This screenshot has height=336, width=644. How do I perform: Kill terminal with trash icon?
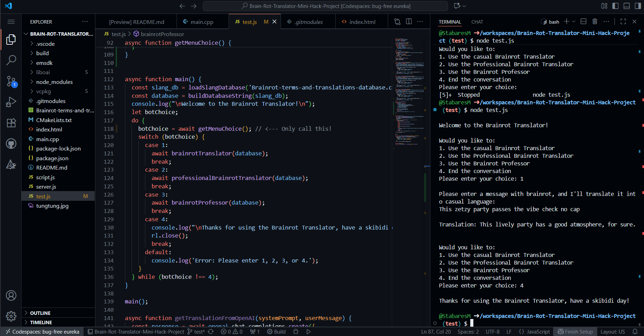coord(595,21)
